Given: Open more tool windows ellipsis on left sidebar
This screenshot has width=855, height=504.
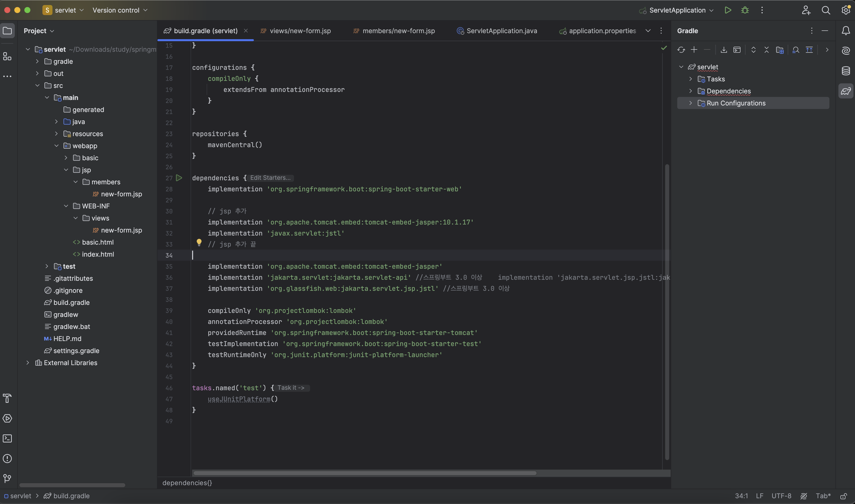Looking at the screenshot, I should coord(8,76).
